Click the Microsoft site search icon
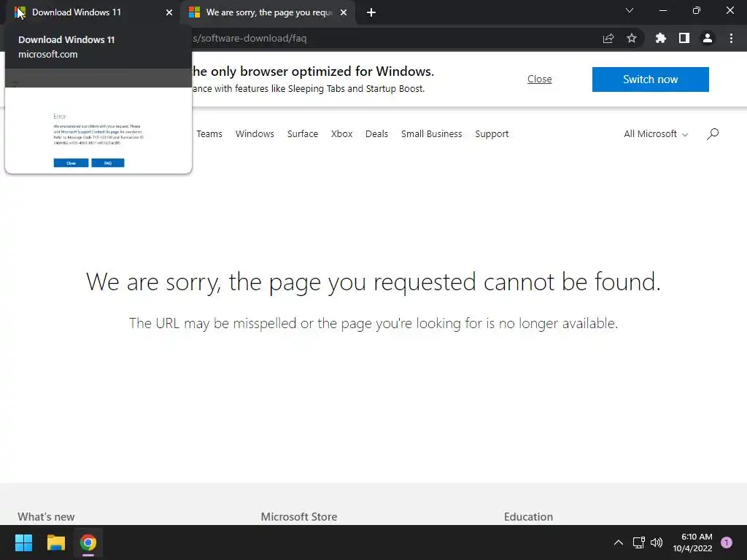 [713, 134]
